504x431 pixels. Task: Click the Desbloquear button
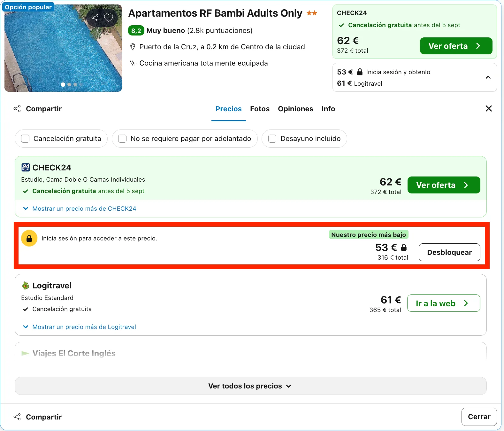click(x=449, y=252)
